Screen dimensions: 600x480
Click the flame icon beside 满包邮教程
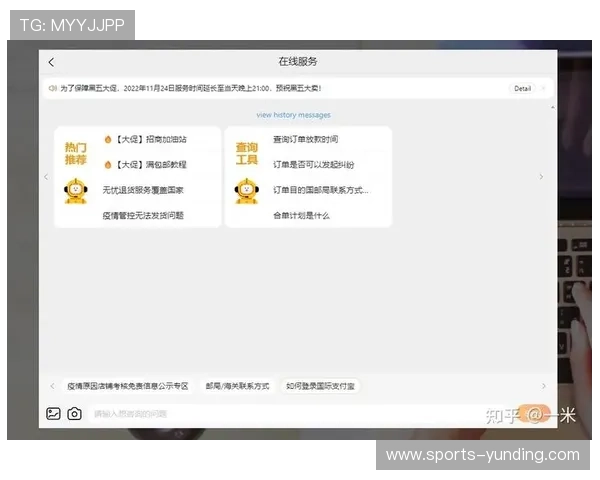click(108, 165)
